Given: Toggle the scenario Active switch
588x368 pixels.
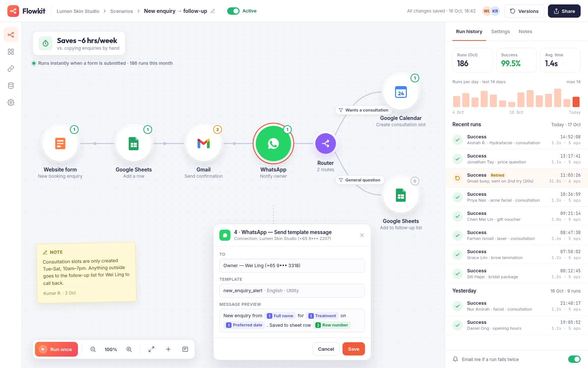Looking at the screenshot, I should coord(233,11).
